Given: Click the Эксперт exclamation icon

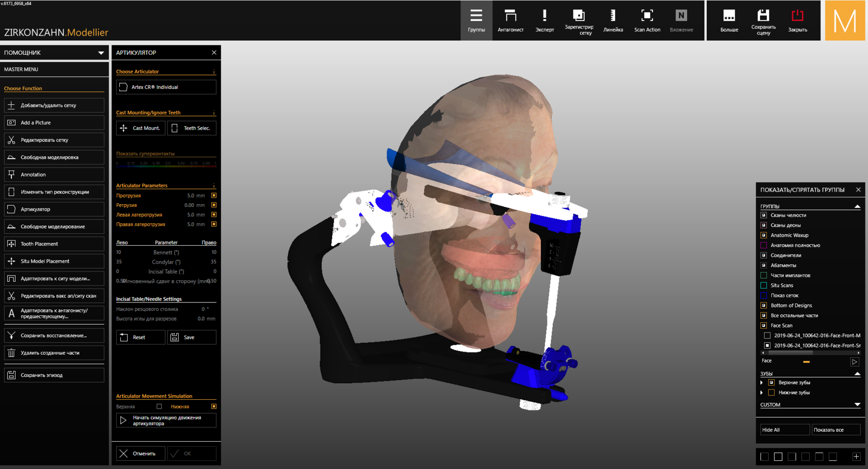Looking at the screenshot, I should tap(544, 21).
